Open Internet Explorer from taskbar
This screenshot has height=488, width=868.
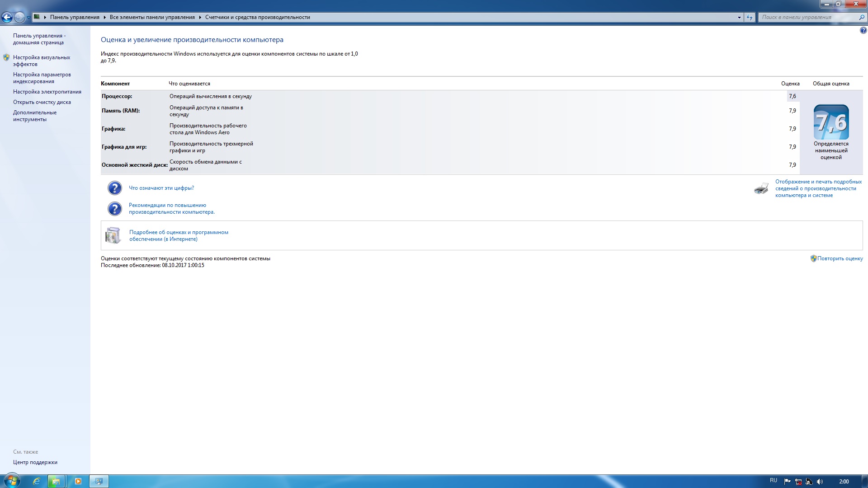(36, 481)
